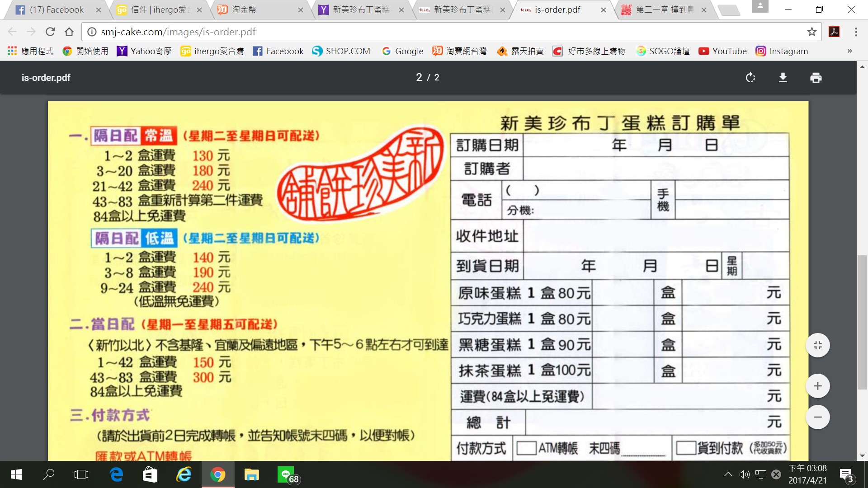Open Task View on the taskbar
Viewport: 868px width, 488px height.
pos(81,474)
